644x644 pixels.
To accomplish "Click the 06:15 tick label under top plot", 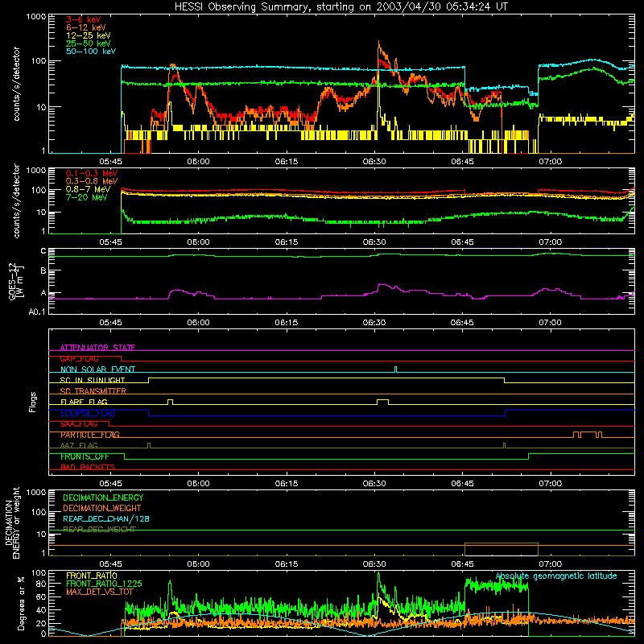I will [287, 162].
